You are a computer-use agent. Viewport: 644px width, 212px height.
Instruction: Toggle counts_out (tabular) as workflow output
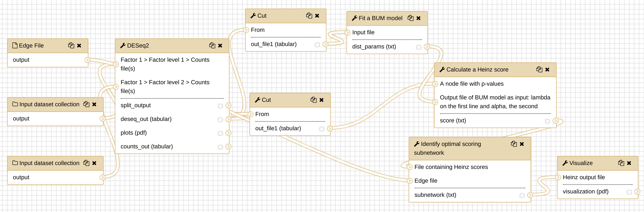(220, 147)
